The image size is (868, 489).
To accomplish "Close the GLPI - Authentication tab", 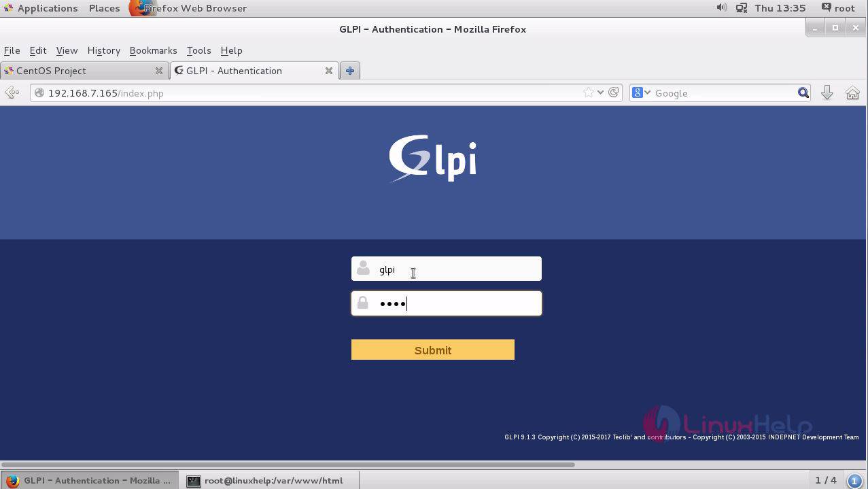I will (x=329, y=71).
